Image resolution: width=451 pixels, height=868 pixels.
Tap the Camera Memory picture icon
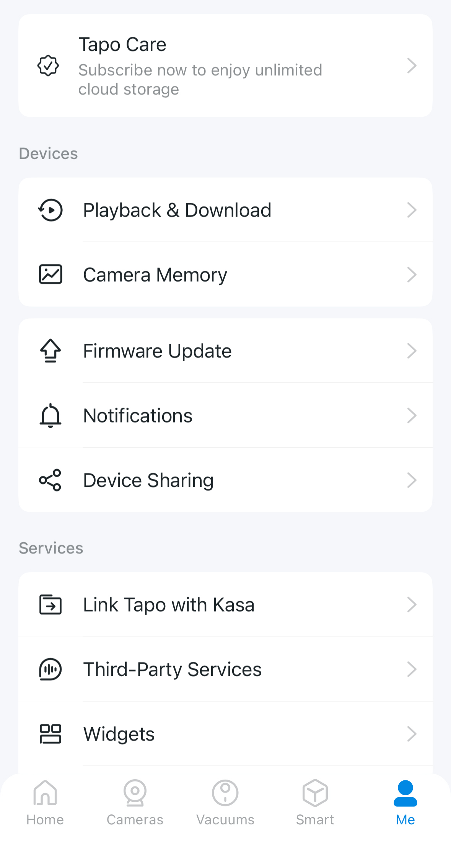(50, 274)
